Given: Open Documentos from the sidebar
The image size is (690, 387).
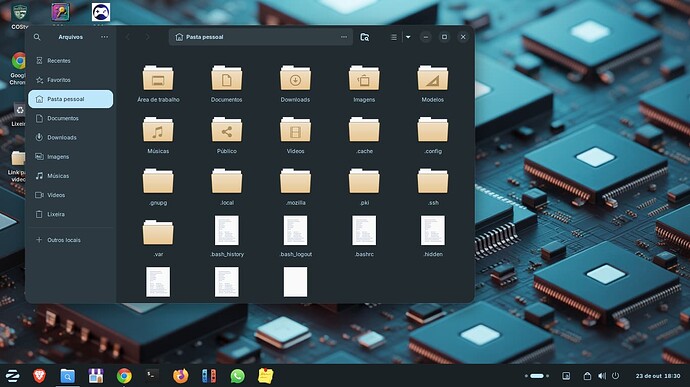Looking at the screenshot, I should (70, 118).
